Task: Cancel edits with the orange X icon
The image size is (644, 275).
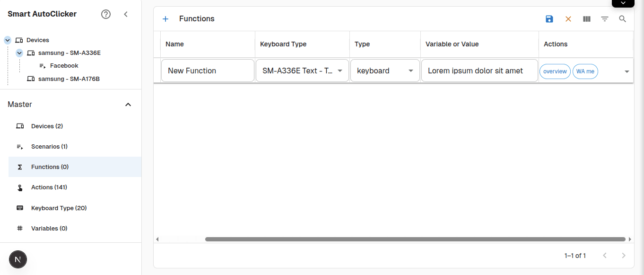Action: (x=568, y=19)
